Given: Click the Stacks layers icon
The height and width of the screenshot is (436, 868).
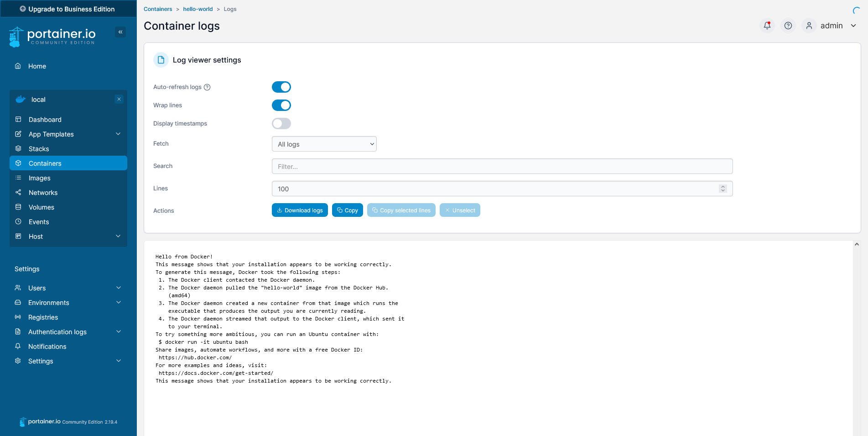Looking at the screenshot, I should pyautogui.click(x=18, y=148).
